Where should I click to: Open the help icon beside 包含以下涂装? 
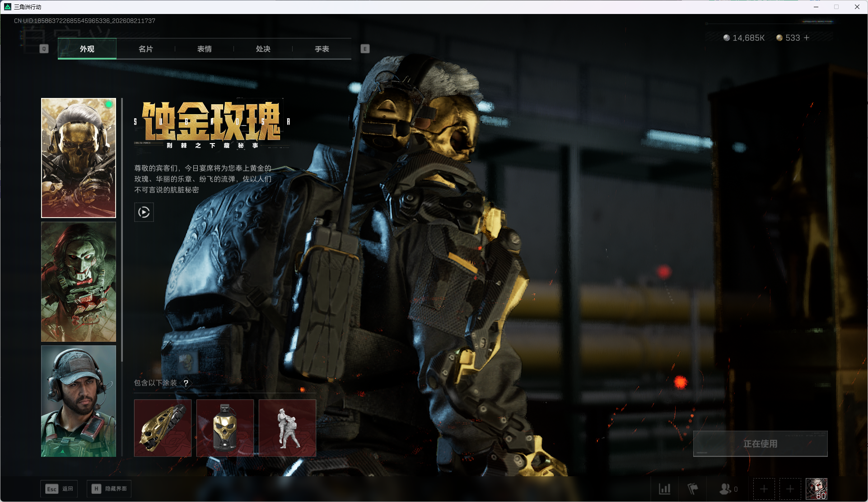pyautogui.click(x=186, y=383)
